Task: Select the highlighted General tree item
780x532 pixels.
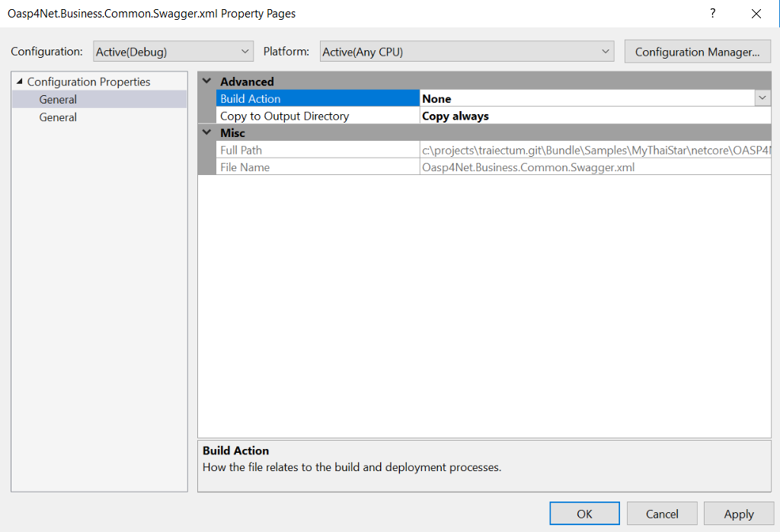Action: pyautogui.click(x=58, y=99)
